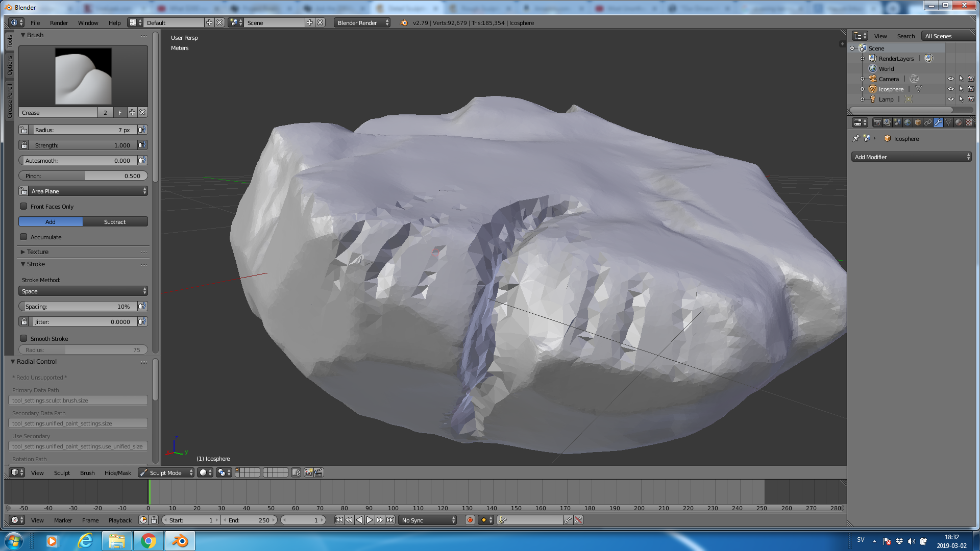Open the Render menu
The height and width of the screenshot is (551, 980).
(59, 23)
